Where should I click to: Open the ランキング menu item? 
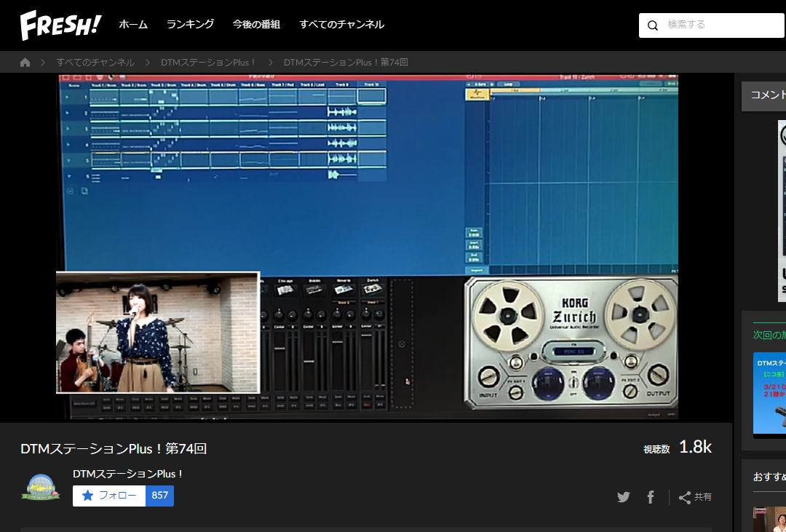point(190,25)
